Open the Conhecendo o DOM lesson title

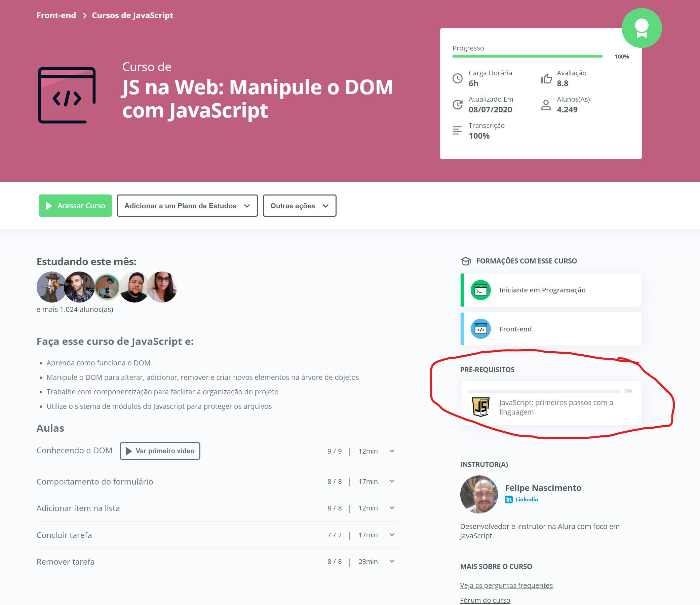pos(74,451)
